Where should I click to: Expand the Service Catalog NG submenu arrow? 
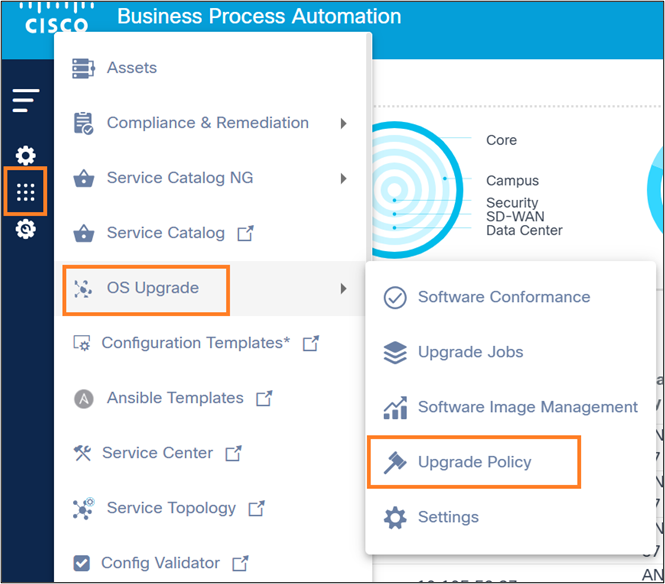pos(343,178)
